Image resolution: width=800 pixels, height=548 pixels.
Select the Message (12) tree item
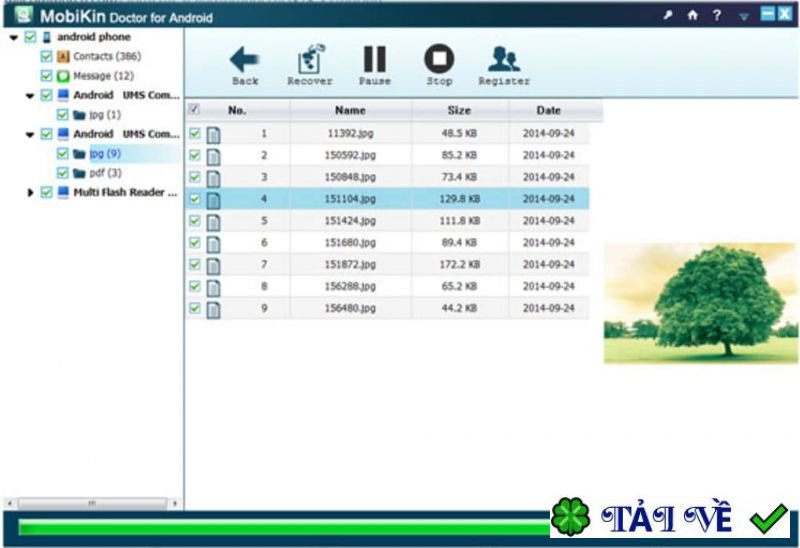104,76
